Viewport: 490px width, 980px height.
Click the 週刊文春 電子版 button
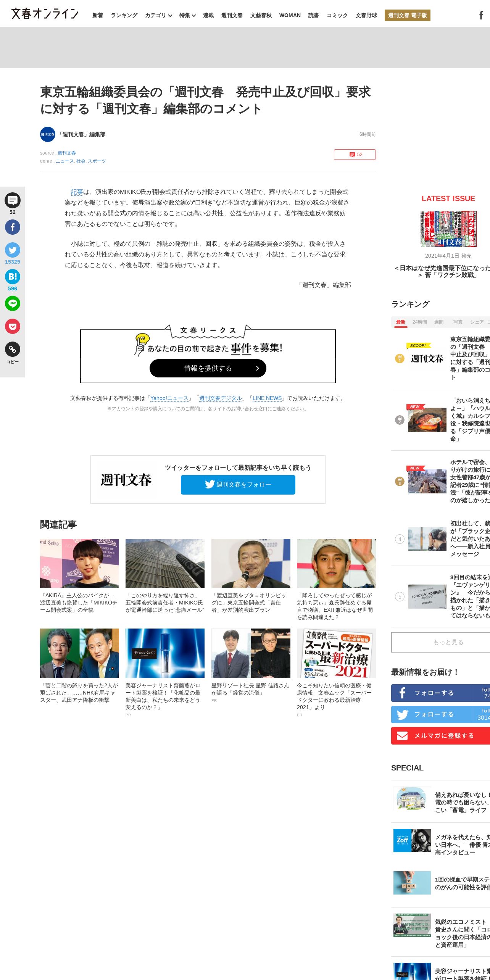(x=408, y=15)
